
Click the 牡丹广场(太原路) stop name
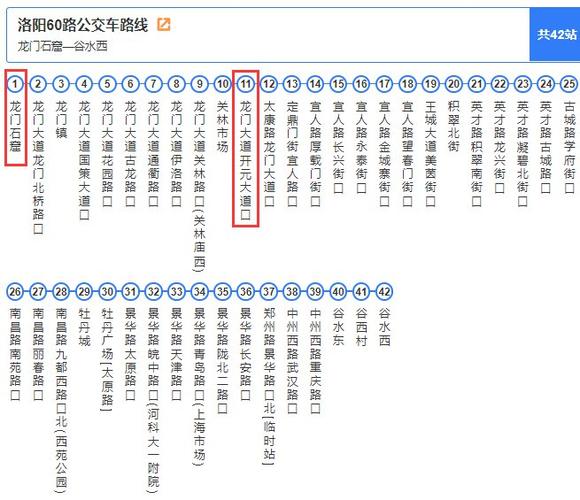pos(107,359)
